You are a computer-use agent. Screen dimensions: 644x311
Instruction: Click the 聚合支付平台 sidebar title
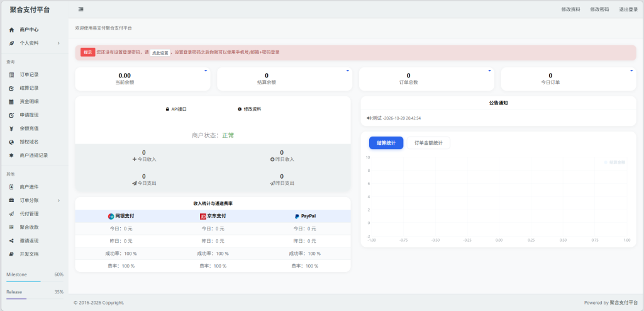point(30,10)
